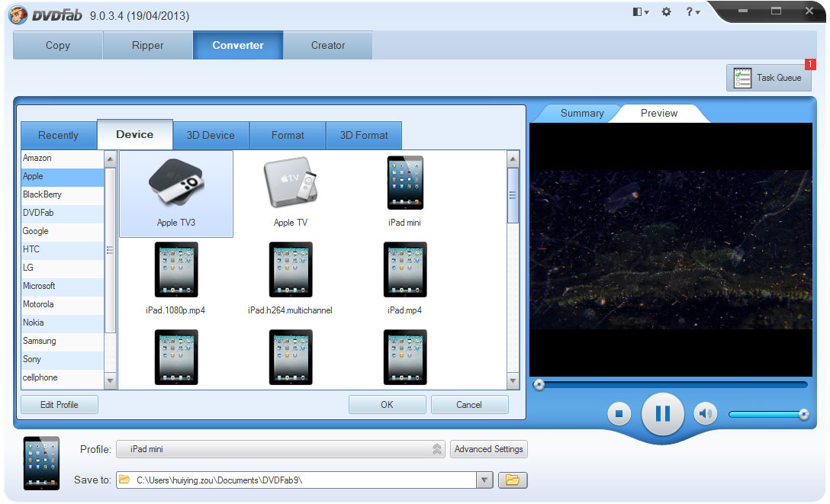Screen dimensions: 830x504
Task: Open the Save to path dropdown
Action: pyautogui.click(x=484, y=480)
